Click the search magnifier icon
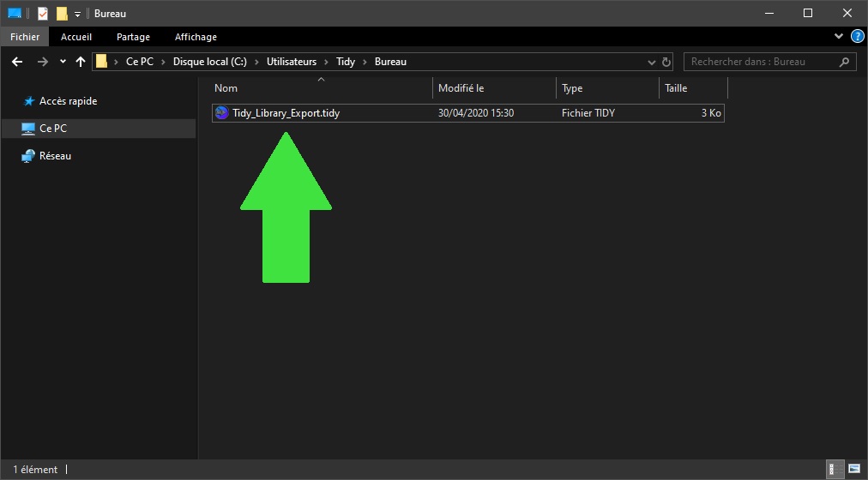868x480 pixels. coord(844,62)
